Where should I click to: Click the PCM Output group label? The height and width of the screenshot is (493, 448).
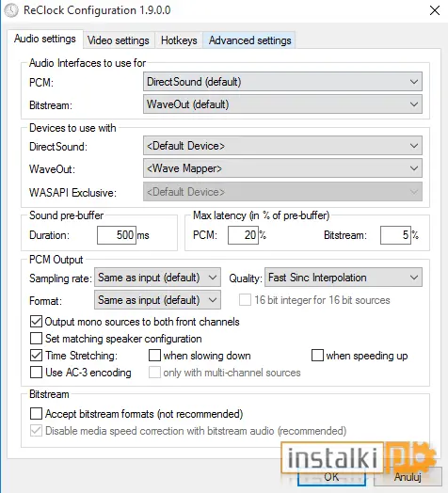coord(56,260)
